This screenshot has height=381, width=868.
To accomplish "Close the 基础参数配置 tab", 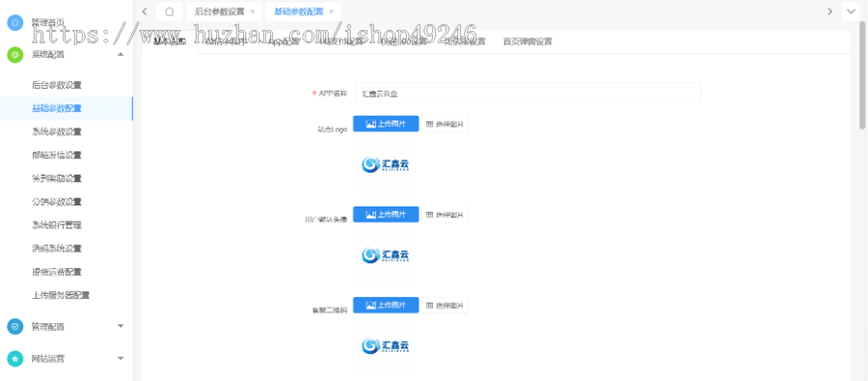I will point(331,11).
